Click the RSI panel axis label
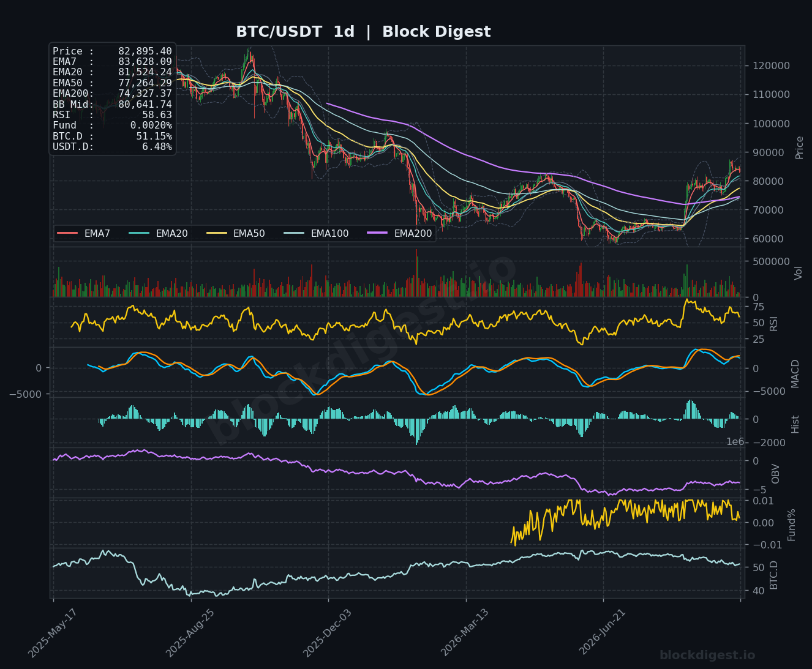 coord(773,323)
